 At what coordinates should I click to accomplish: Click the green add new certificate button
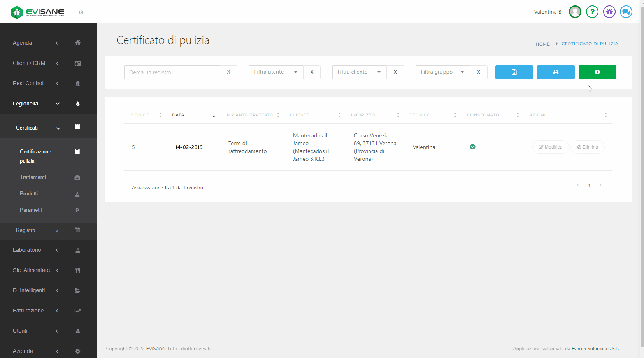(x=597, y=72)
